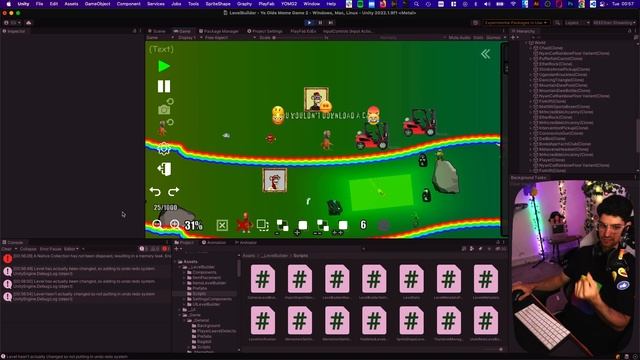Click the Project panel plus create button
The height and width of the screenshot is (360, 640).
click(x=177, y=249)
